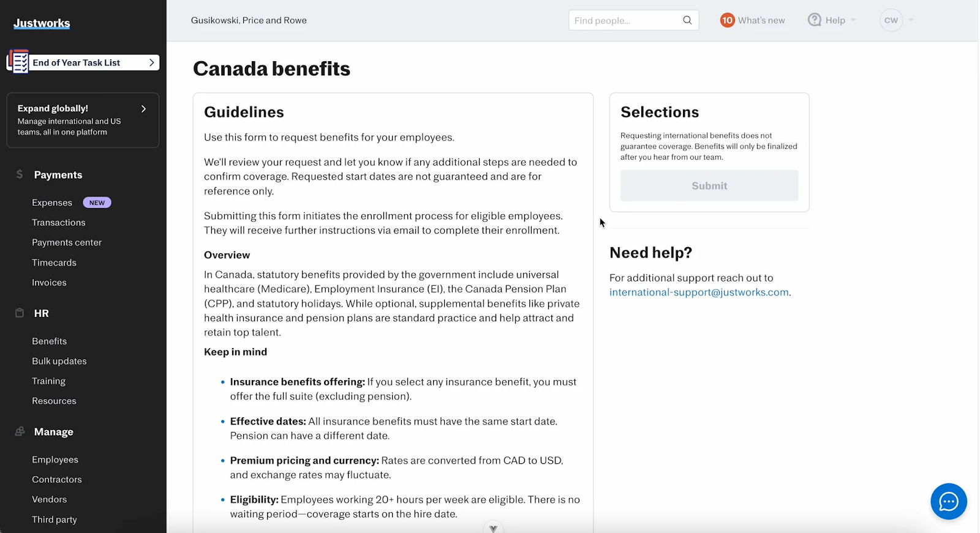Screen dimensions: 980x533
Task: Click the HR clipboard icon
Action: pyautogui.click(x=20, y=313)
